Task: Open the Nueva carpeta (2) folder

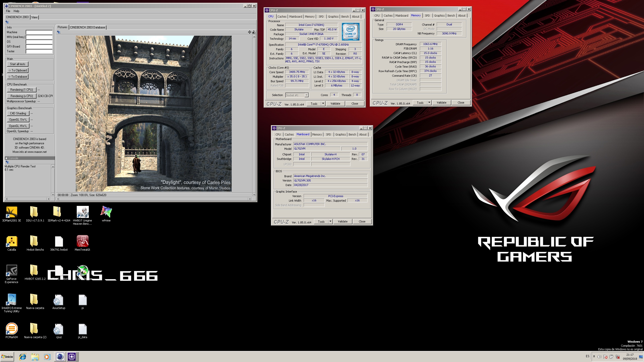Action: 35,331
